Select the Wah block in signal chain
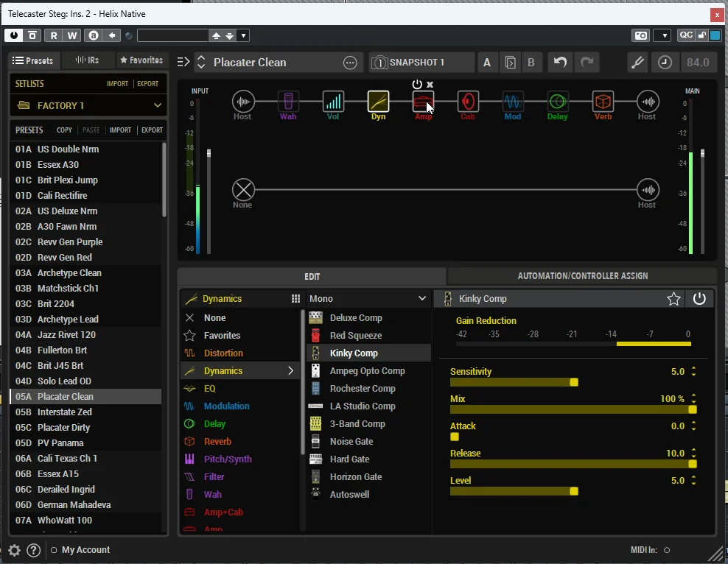The width and height of the screenshot is (728, 564). [x=288, y=101]
